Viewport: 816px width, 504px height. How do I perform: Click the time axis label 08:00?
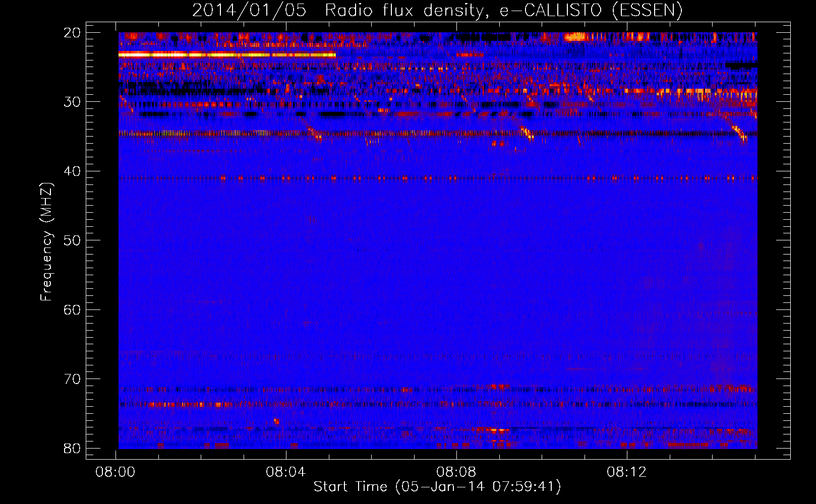[x=115, y=472]
